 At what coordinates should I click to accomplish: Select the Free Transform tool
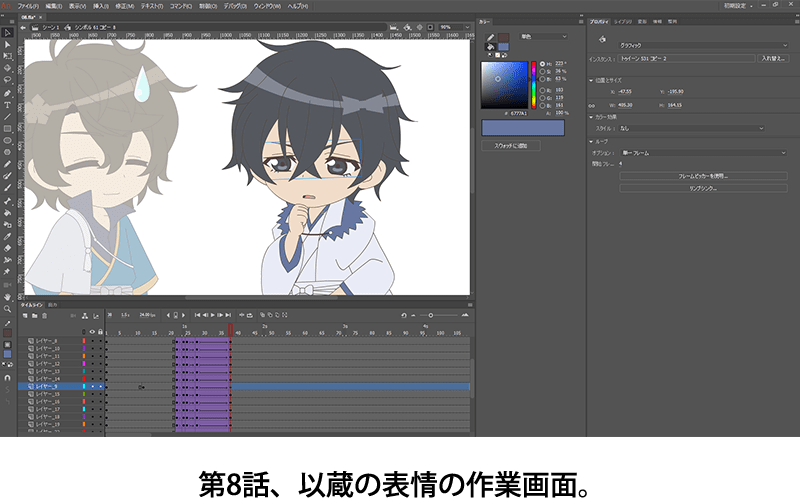[x=7, y=56]
